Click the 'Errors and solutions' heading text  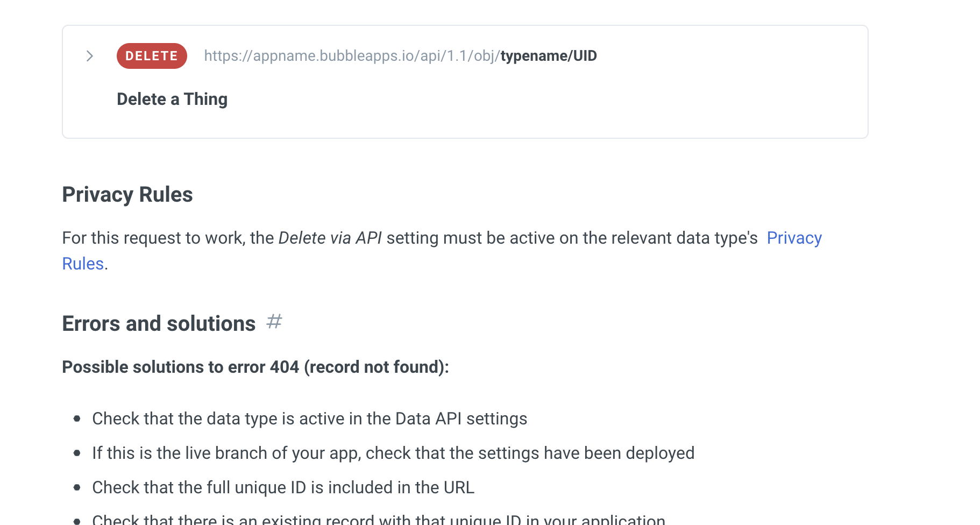[159, 324]
